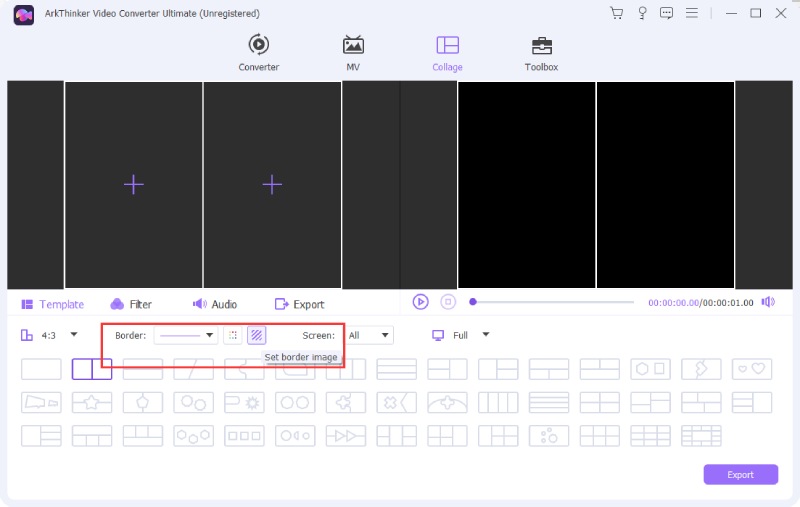800x507 pixels.
Task: Switch to the Filter panel
Action: coord(131,305)
